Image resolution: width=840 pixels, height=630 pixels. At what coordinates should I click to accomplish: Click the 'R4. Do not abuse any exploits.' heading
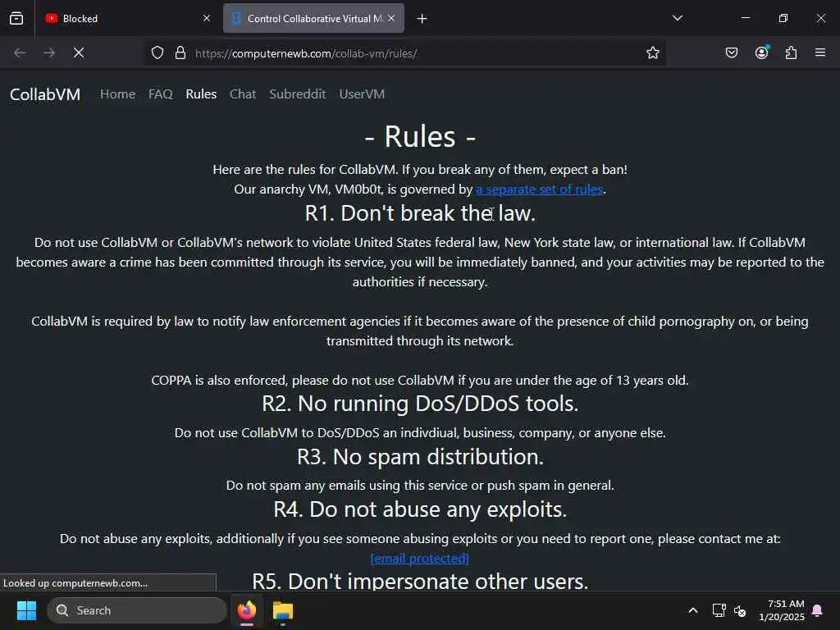[x=420, y=509]
